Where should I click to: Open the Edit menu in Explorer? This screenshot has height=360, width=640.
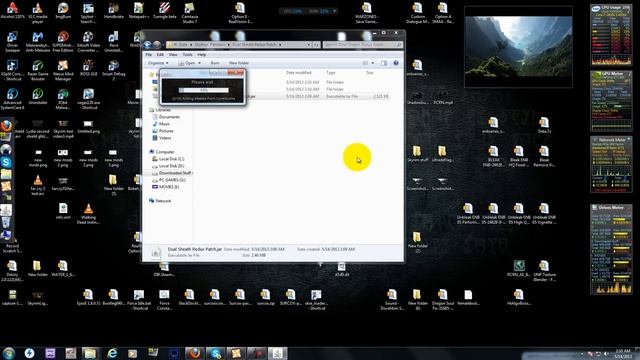tap(160, 54)
